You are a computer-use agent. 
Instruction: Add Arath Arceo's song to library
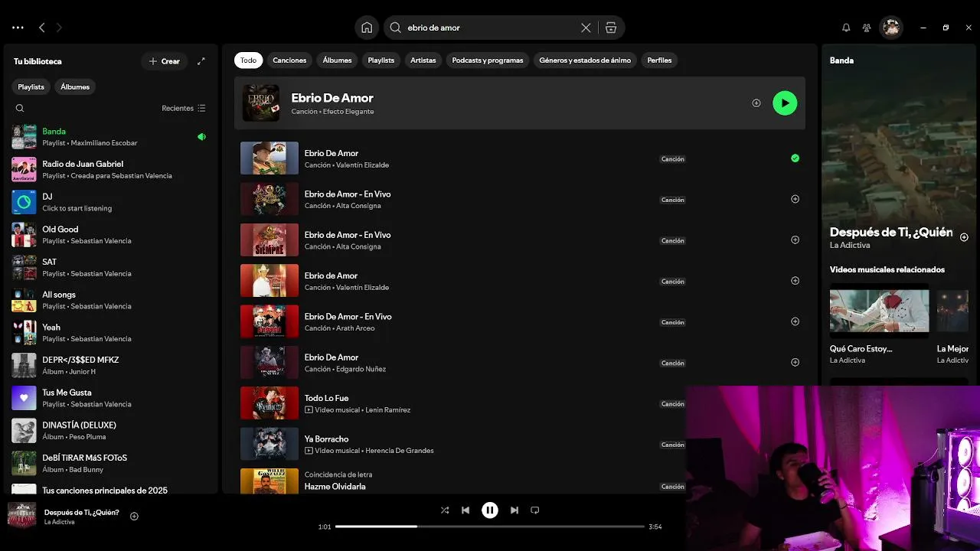[x=795, y=321]
